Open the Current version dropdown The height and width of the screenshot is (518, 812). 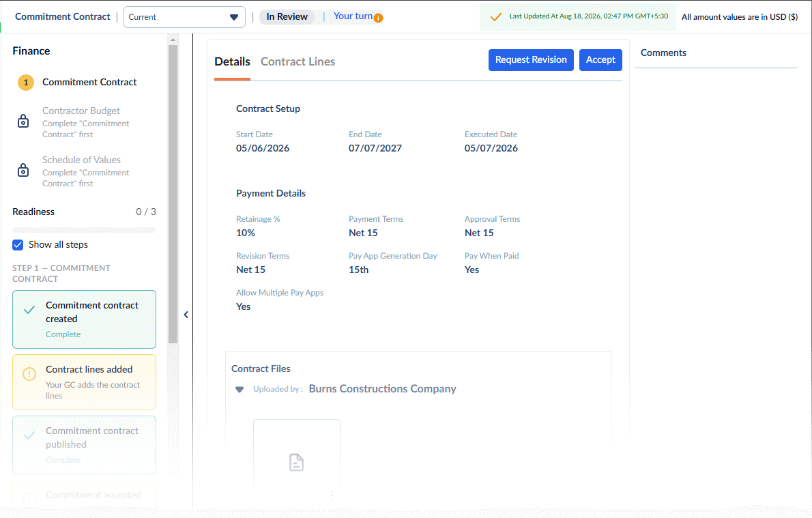coord(184,17)
